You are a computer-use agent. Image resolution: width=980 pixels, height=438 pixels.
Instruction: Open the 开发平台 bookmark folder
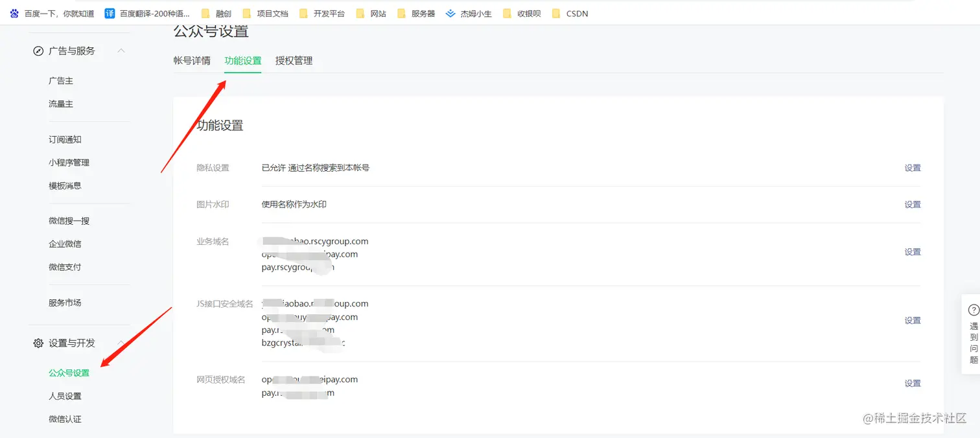click(321, 14)
